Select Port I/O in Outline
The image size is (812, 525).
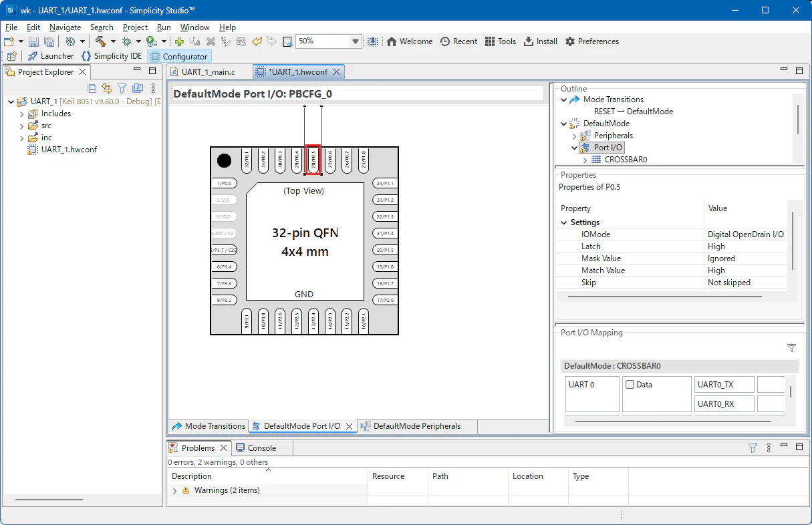click(x=602, y=148)
